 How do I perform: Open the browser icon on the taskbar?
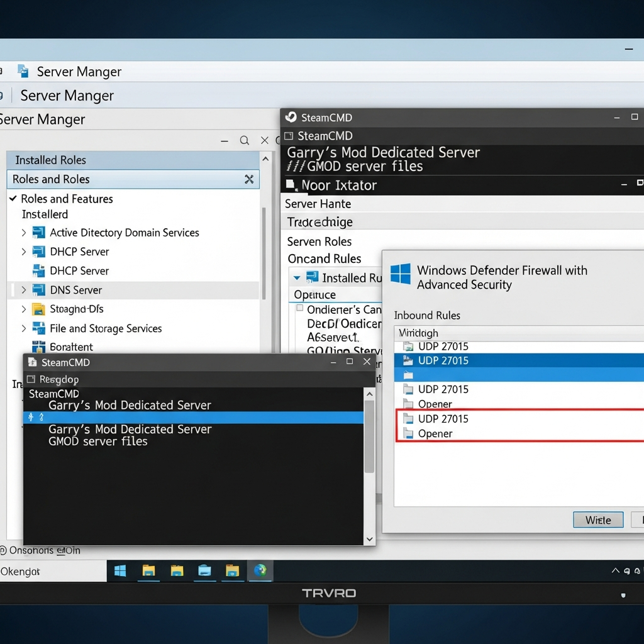(260, 570)
